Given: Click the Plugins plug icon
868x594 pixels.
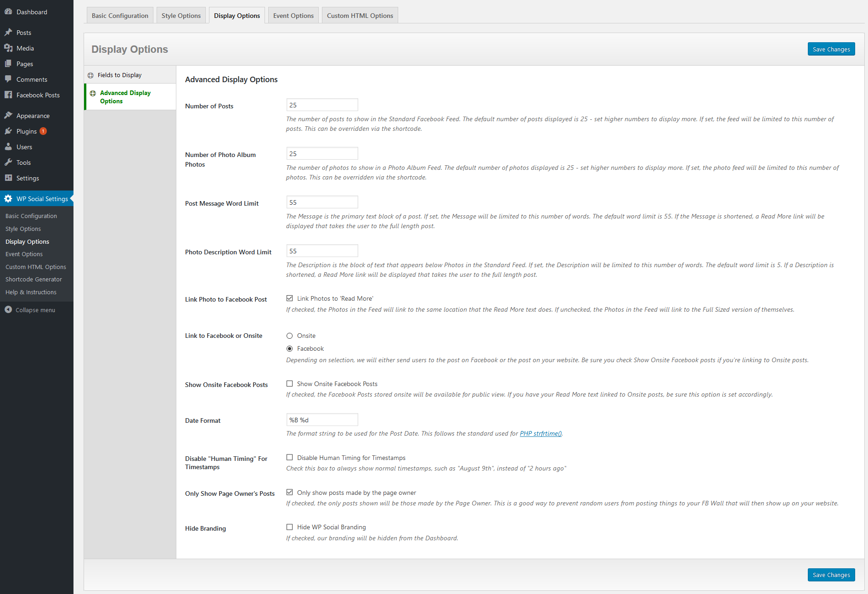Looking at the screenshot, I should click(8, 131).
